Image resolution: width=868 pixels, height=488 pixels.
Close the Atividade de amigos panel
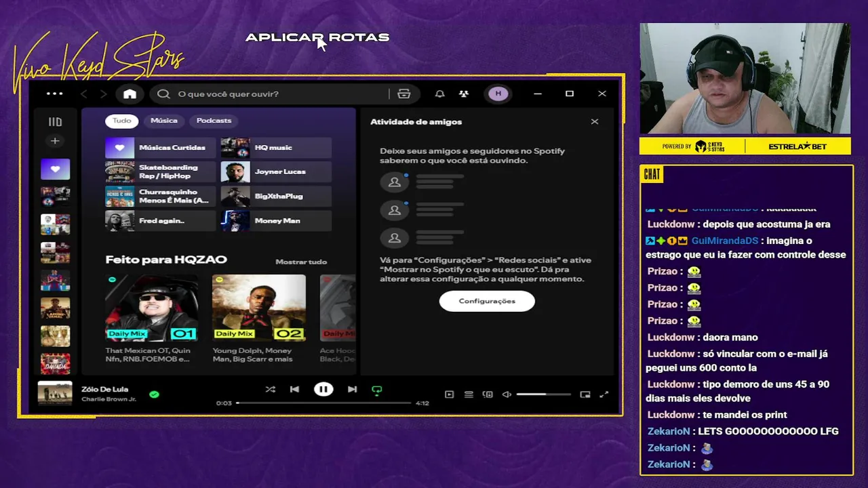tap(595, 122)
